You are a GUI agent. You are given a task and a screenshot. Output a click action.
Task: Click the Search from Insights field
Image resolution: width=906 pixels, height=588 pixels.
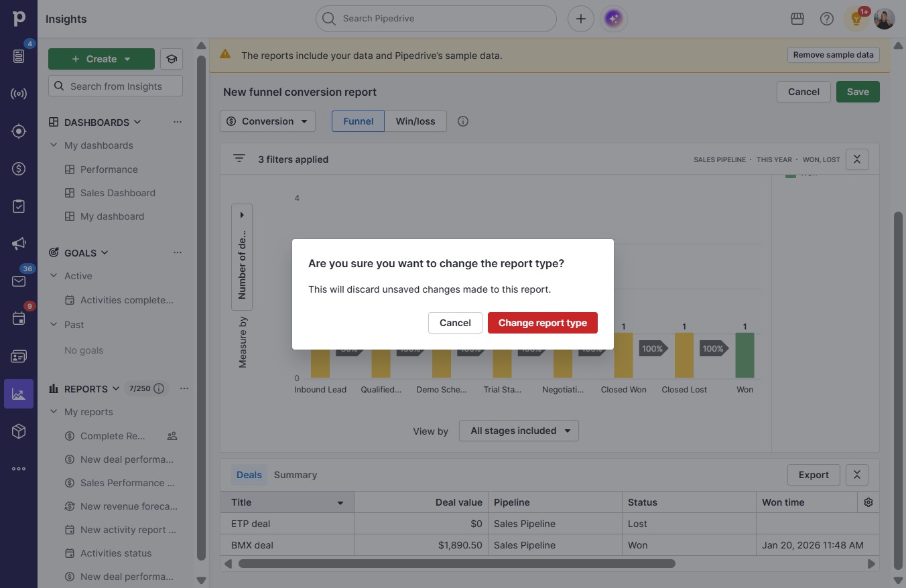point(115,86)
